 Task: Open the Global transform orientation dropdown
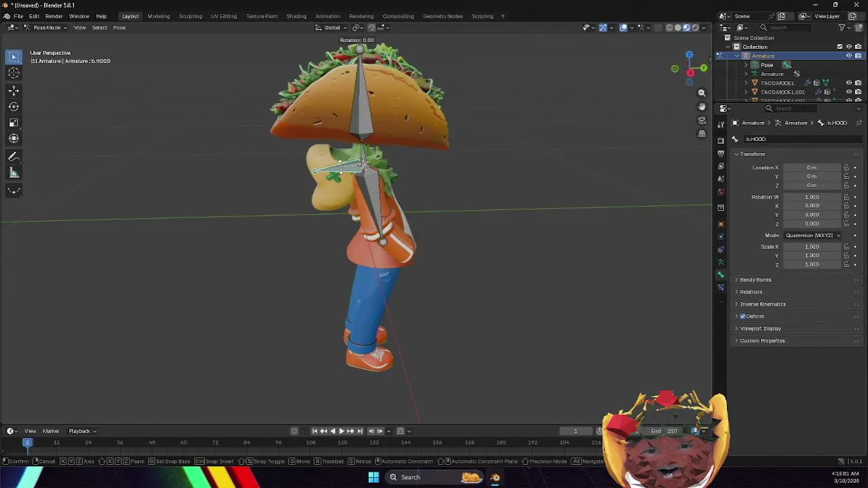(332, 28)
